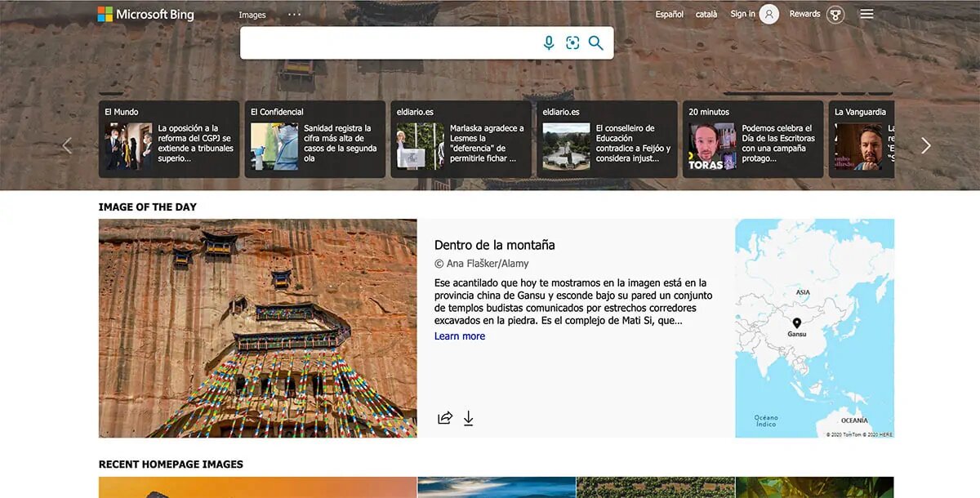Viewport: 980px width, 498px height.
Task: Open the Images tab
Action: (252, 15)
